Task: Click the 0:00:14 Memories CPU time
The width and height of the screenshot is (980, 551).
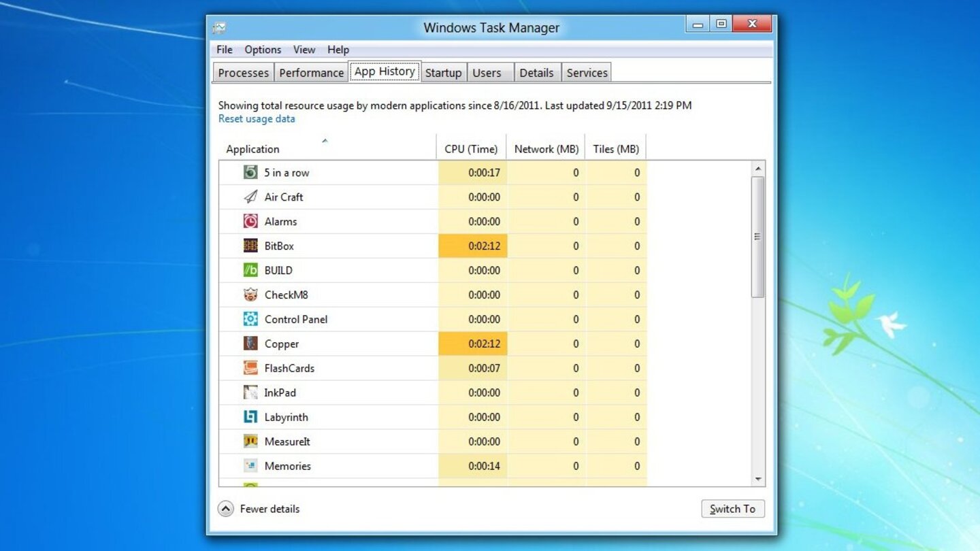Action: click(484, 467)
